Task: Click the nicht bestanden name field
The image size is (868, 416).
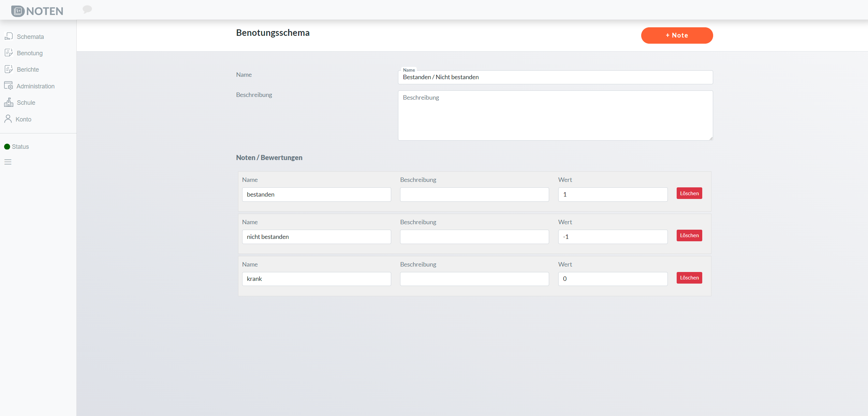Action: click(317, 237)
